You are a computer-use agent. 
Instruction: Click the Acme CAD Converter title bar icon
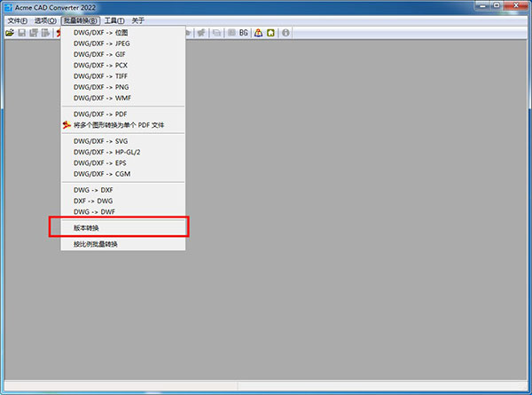click(9, 7)
